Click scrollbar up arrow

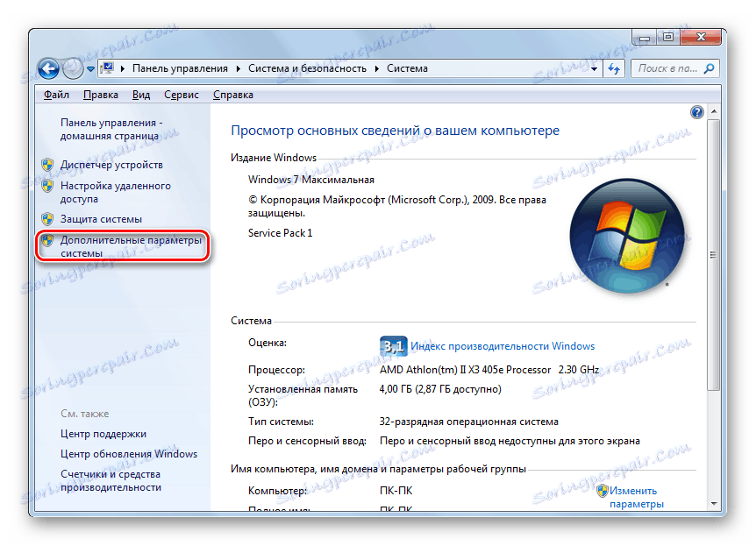pos(714,111)
